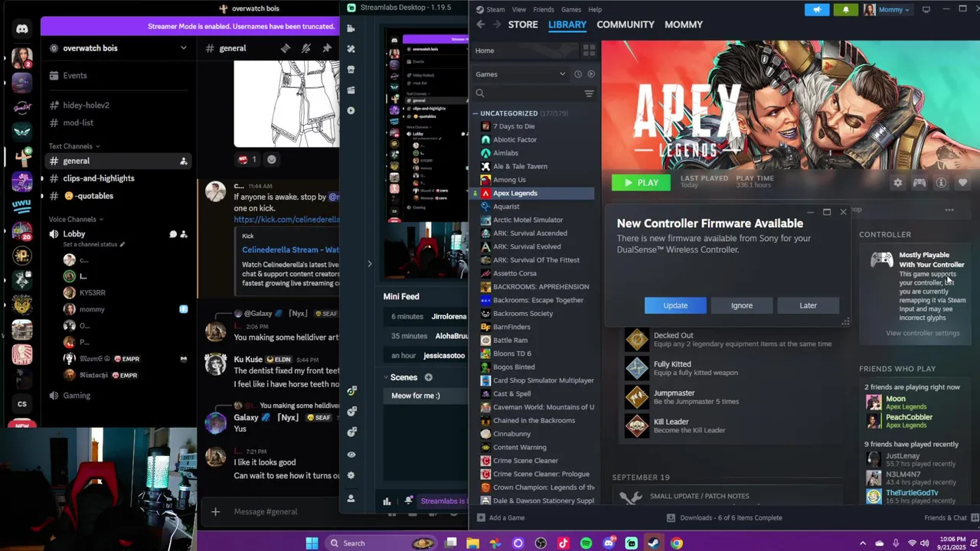The height and width of the screenshot is (551, 980).
Task: Open Steam notifications bell
Action: [x=845, y=10]
